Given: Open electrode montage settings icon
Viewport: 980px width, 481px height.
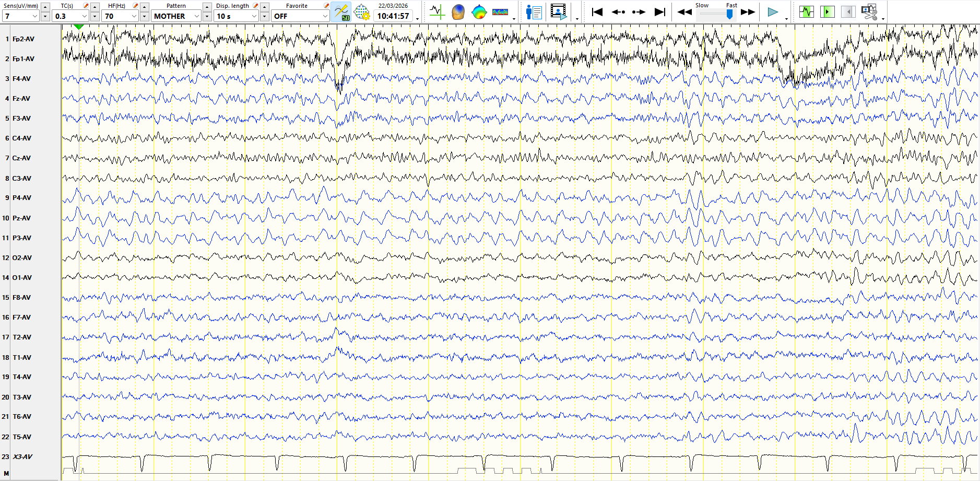Looking at the screenshot, I should click(362, 12).
